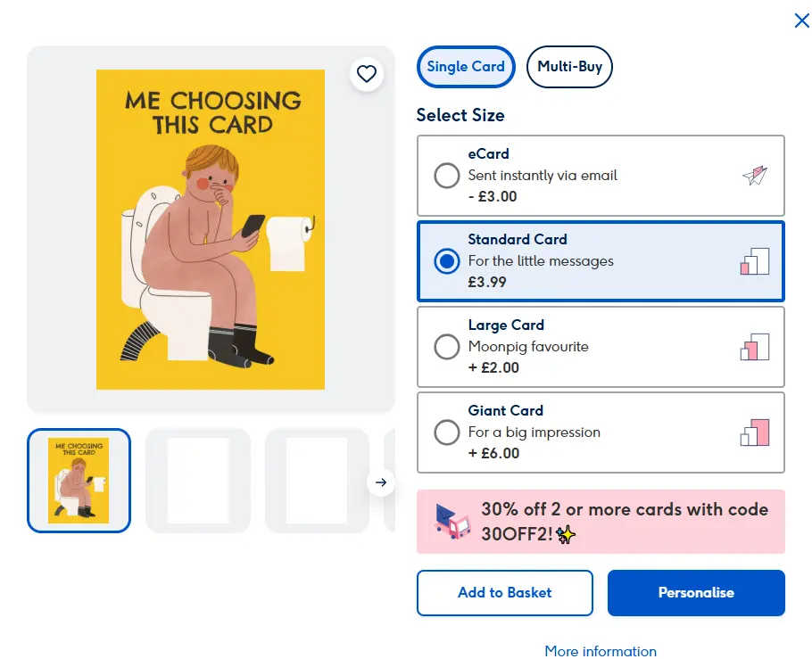The width and height of the screenshot is (812, 659).
Task: Select the Giant Card radio button
Action: pyautogui.click(x=446, y=432)
